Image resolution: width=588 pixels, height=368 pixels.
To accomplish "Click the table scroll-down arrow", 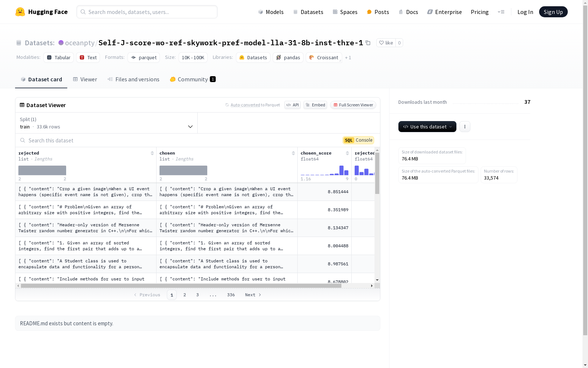I will pyautogui.click(x=377, y=280).
